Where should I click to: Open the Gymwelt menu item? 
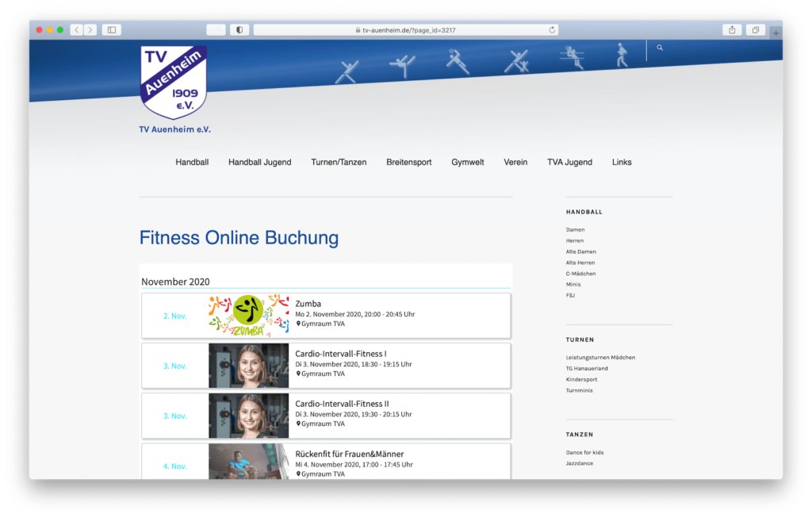[x=468, y=162]
